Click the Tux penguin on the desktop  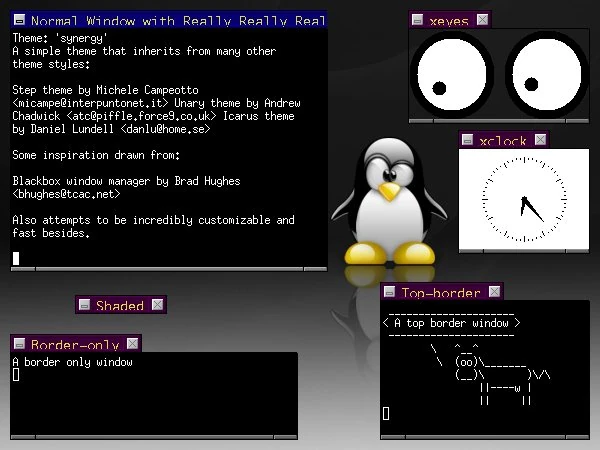[x=390, y=202]
